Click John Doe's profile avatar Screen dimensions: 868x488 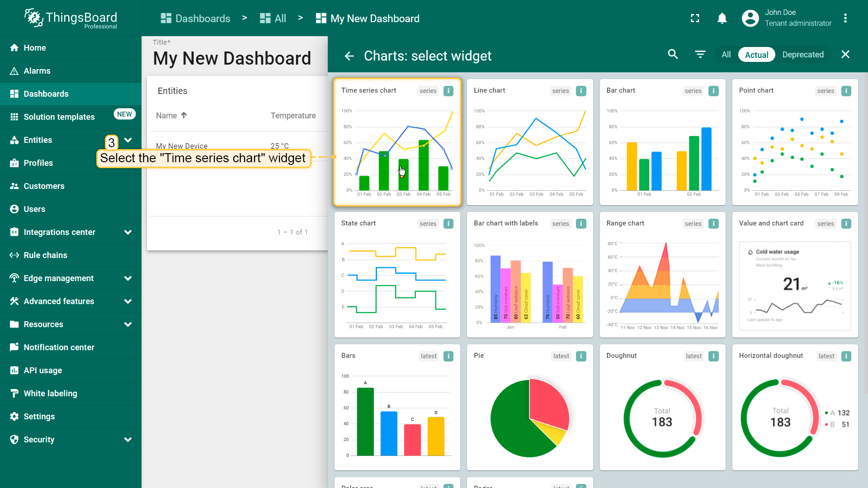(750, 19)
